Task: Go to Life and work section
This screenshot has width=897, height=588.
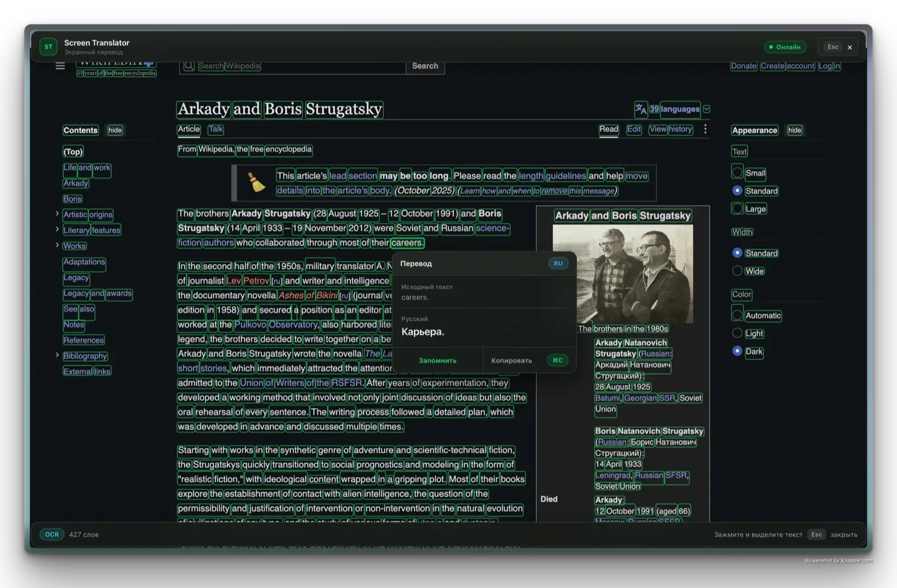Action: click(x=87, y=168)
